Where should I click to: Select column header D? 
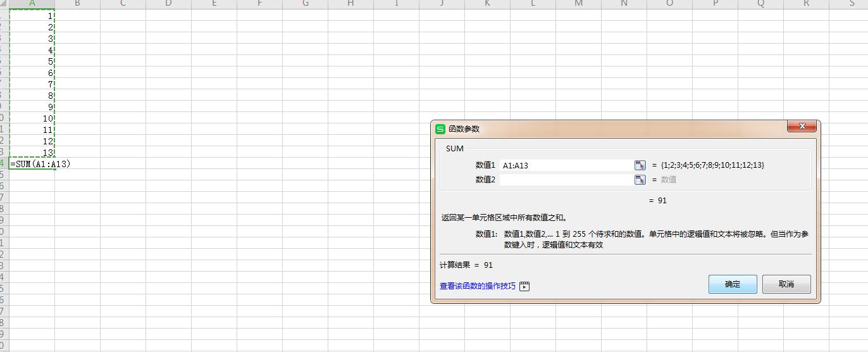168,4
